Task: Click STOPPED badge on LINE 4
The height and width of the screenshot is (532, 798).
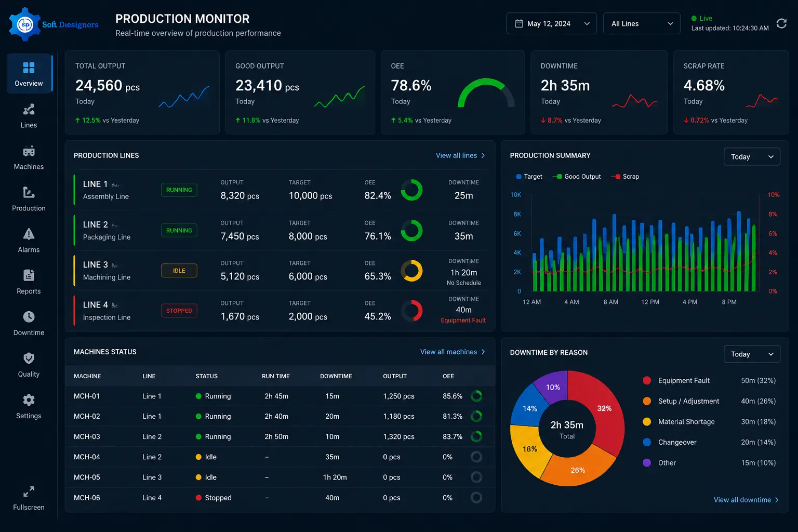Action: [x=179, y=311]
